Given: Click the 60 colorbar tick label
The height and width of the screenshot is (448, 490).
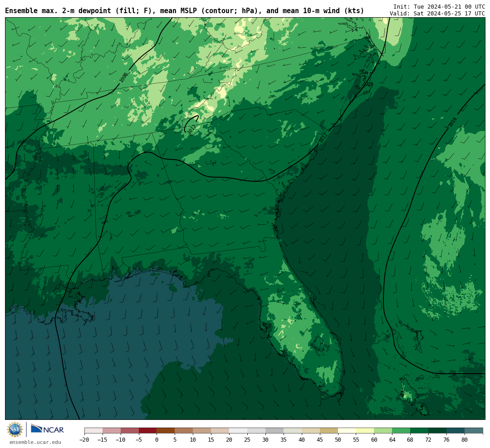Looking at the screenshot, I should tap(374, 439).
